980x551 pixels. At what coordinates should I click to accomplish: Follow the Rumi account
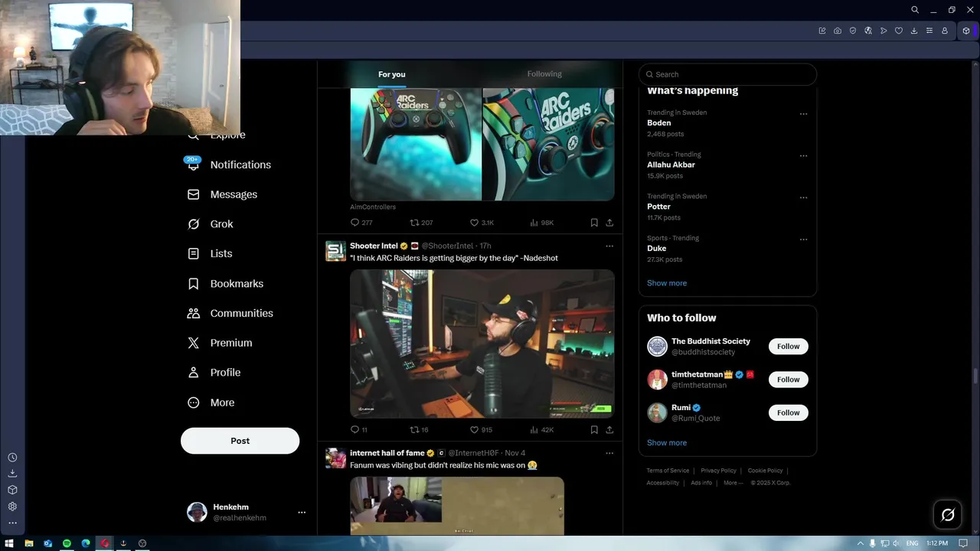tap(788, 412)
